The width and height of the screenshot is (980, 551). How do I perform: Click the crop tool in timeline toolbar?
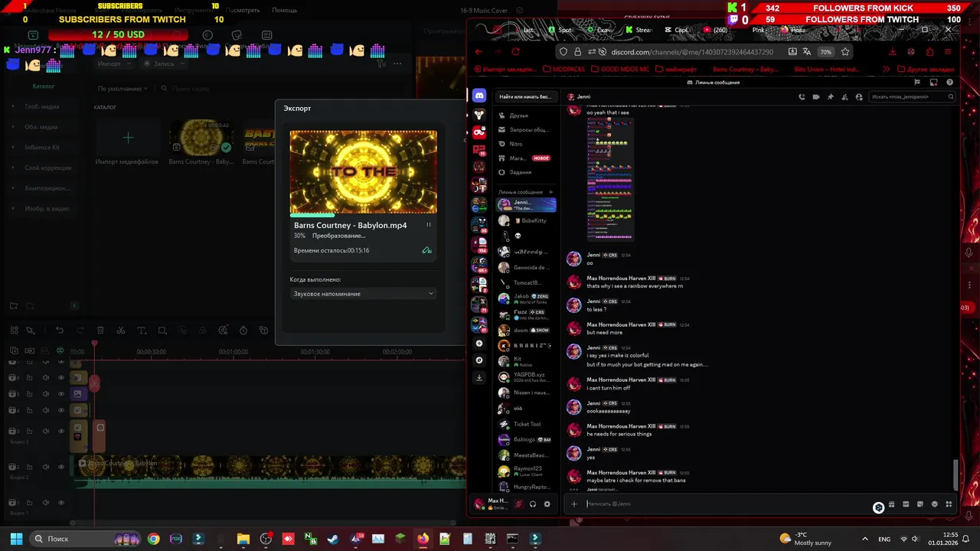162,331
